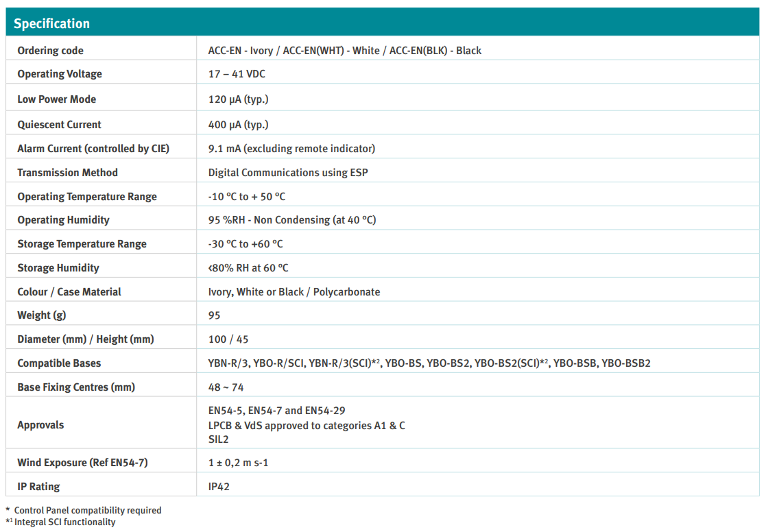Click the Storage Temperature Range label
This screenshot has width=766, height=532.
point(82,244)
